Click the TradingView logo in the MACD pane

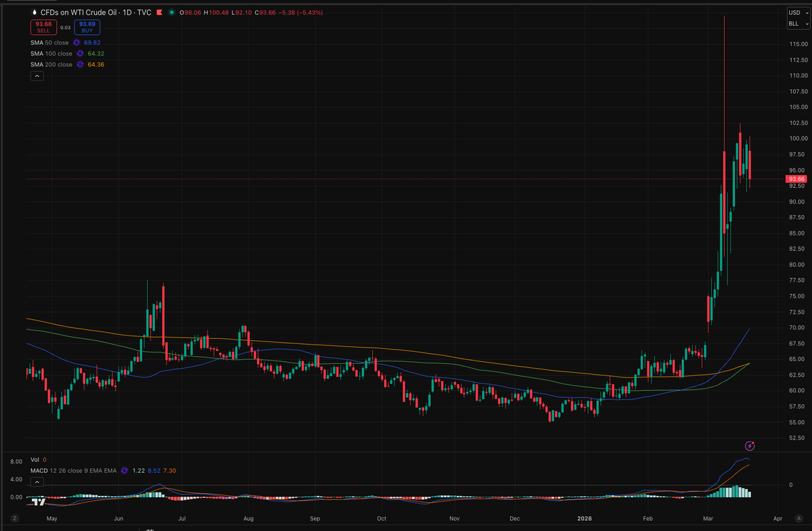click(x=39, y=501)
